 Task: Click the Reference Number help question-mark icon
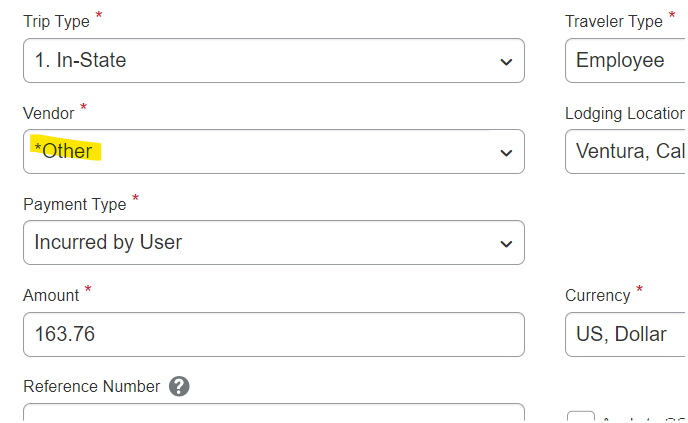[x=179, y=387]
